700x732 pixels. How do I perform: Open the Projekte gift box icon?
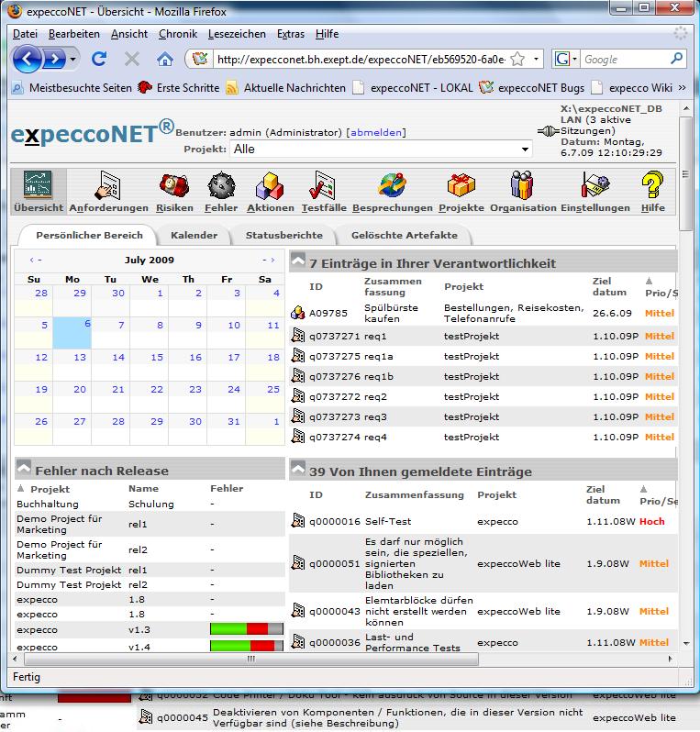pos(461,187)
